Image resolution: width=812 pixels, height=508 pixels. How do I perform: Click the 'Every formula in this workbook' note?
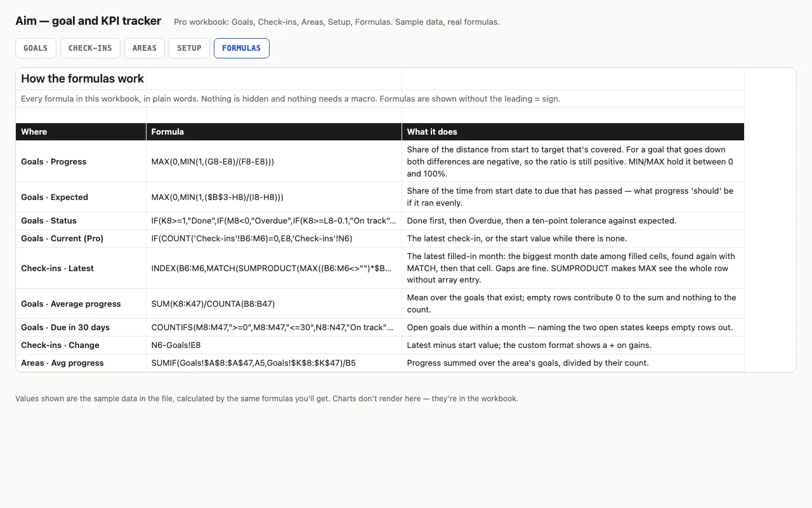[291, 99]
